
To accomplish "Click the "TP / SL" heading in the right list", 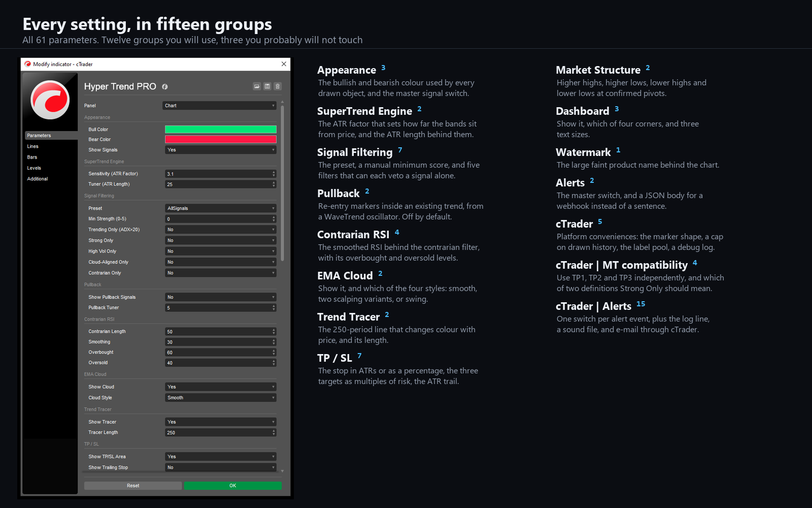I will (x=334, y=358).
